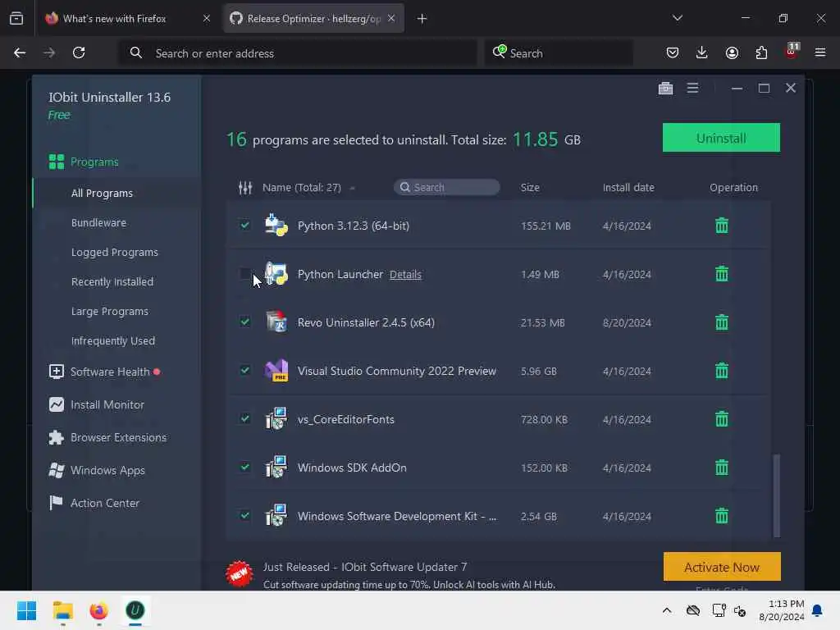Sort by Install date column header
840x630 pixels.
628,188
